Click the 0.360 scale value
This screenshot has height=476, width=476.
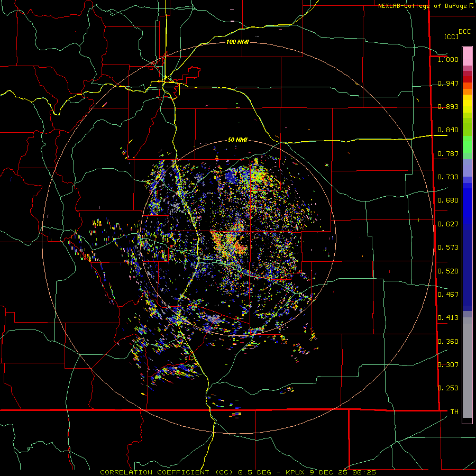pos(448,342)
